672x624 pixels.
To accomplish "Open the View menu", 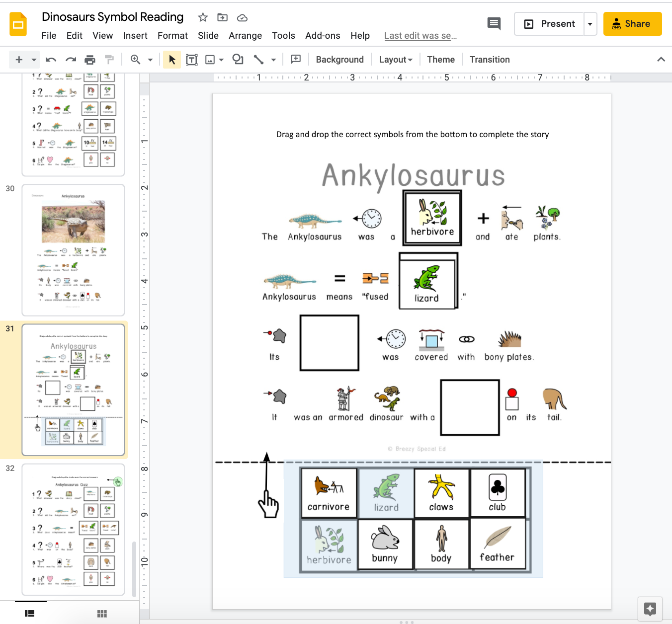I will pos(102,36).
